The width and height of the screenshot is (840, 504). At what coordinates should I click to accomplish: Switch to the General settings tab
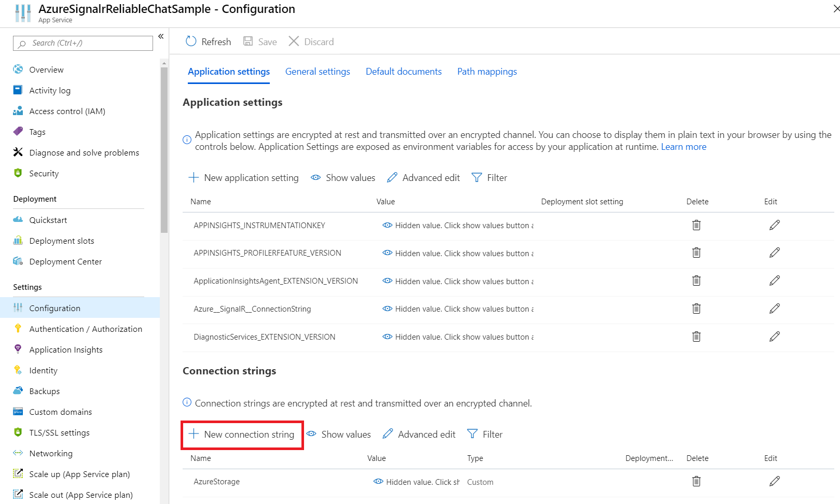pyautogui.click(x=318, y=72)
